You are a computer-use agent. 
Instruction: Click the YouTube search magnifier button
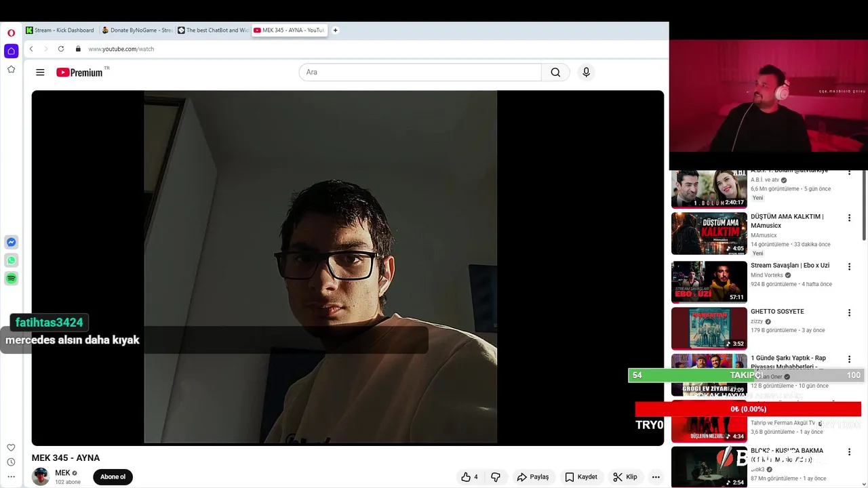pos(555,73)
